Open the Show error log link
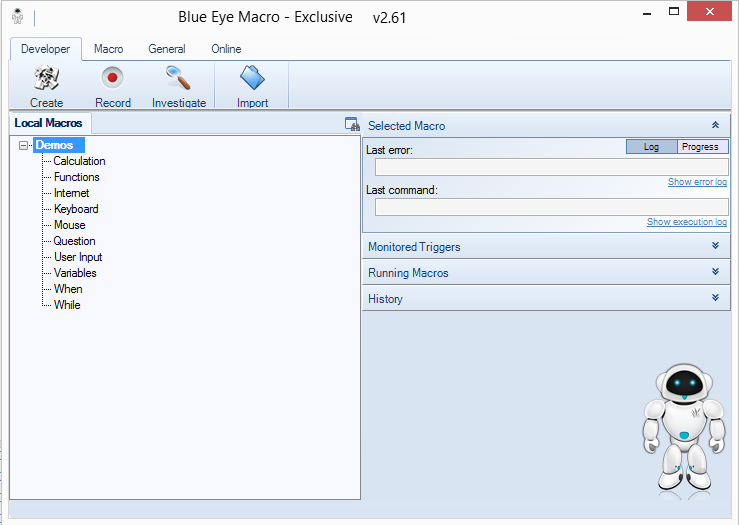Screen dimensions: 739x525 click(x=697, y=182)
